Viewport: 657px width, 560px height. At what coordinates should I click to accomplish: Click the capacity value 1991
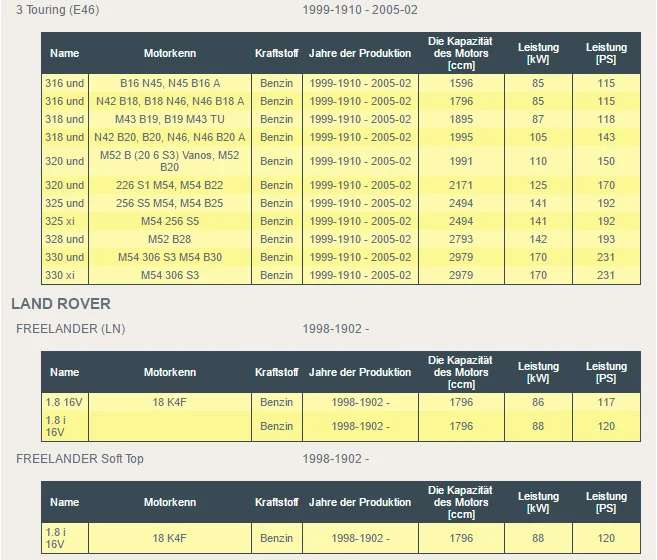pos(461,161)
